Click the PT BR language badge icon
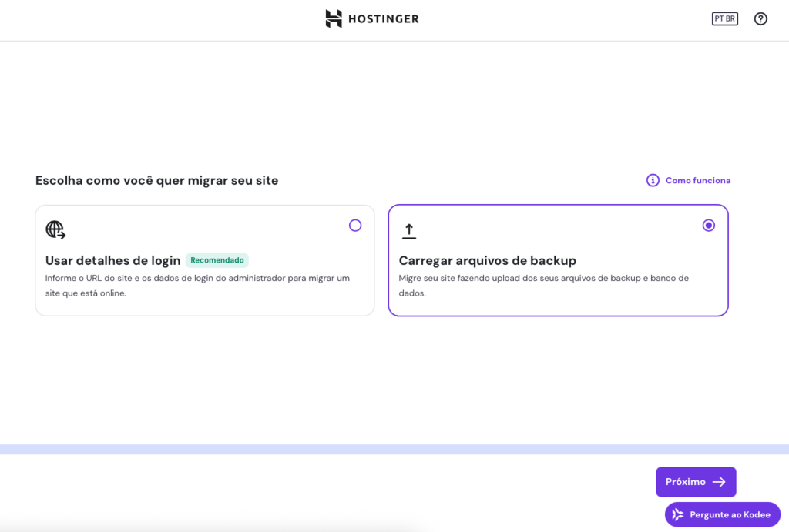Image resolution: width=789 pixels, height=532 pixels. pyautogui.click(x=724, y=18)
